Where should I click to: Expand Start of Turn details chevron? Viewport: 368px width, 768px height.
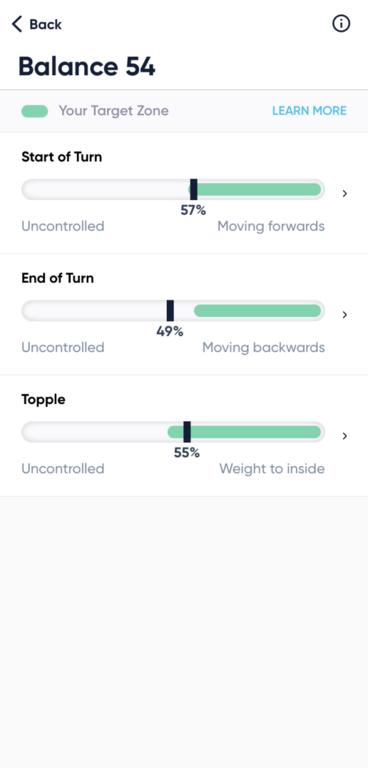[345, 193]
